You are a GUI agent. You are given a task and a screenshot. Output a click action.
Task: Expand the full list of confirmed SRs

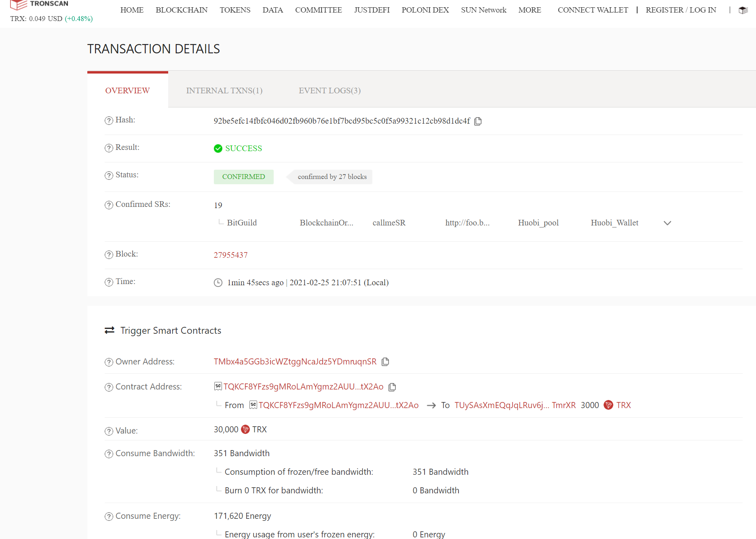(667, 223)
